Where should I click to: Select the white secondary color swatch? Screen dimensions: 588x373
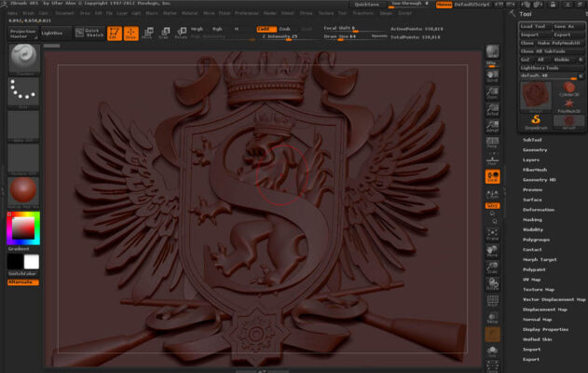pyautogui.click(x=32, y=261)
